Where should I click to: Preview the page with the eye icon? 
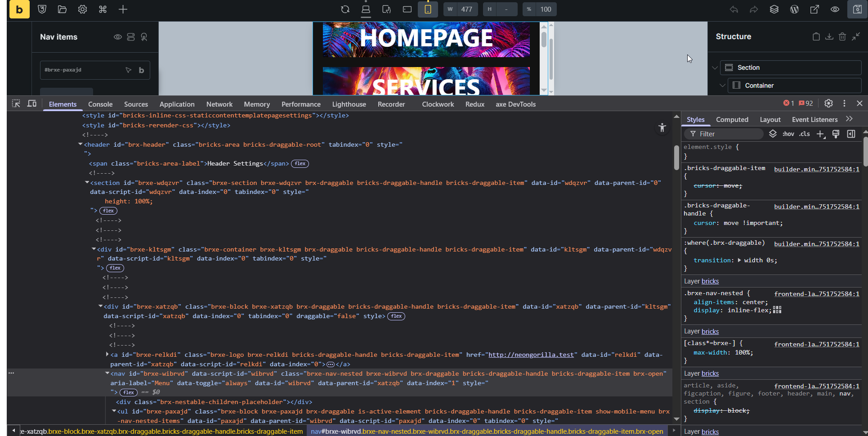[x=835, y=9]
